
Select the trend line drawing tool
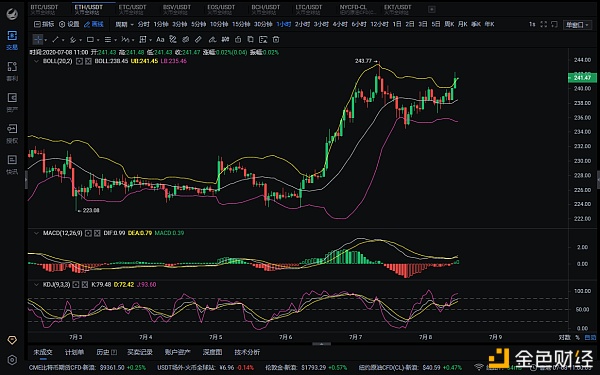point(55,39)
